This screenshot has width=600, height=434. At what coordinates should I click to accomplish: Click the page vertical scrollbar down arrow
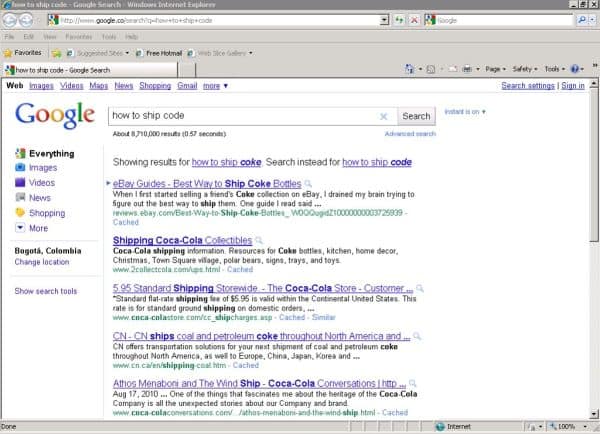[x=594, y=414]
